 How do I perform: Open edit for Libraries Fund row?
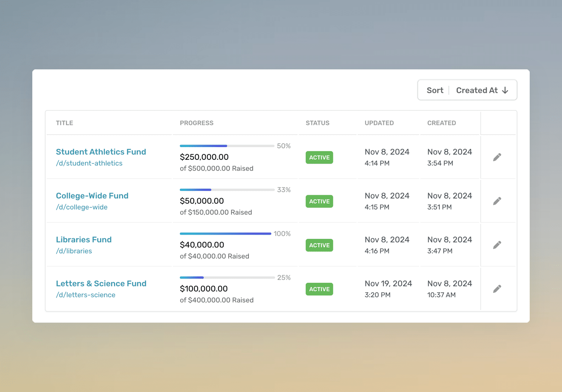(x=497, y=245)
